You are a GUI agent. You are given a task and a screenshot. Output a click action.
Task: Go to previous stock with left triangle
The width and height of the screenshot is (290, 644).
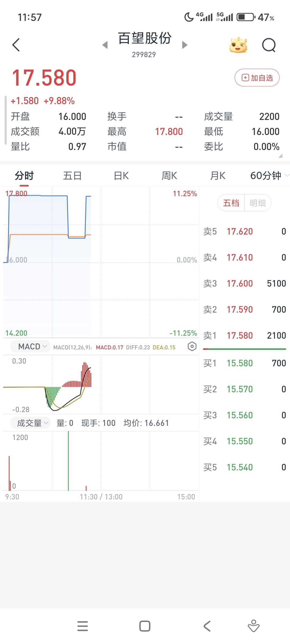[x=105, y=45]
